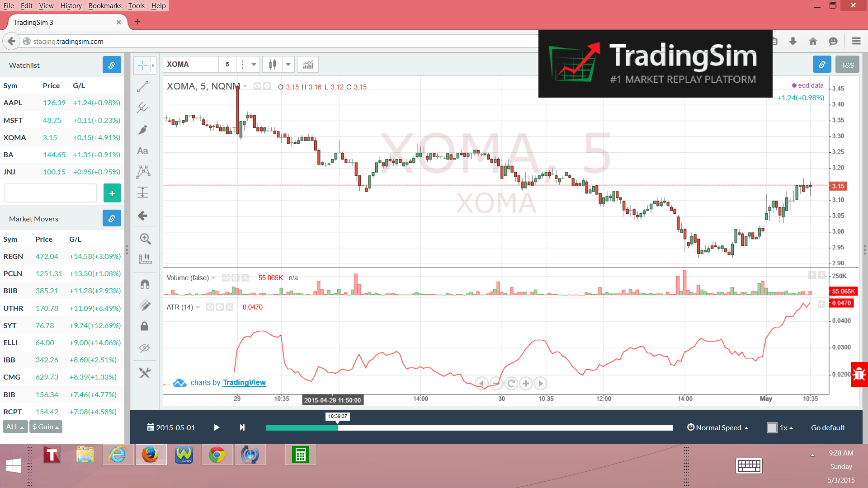868x488 pixels.
Task: Toggle visibility of the ATR (14) indicator
Action: point(210,307)
